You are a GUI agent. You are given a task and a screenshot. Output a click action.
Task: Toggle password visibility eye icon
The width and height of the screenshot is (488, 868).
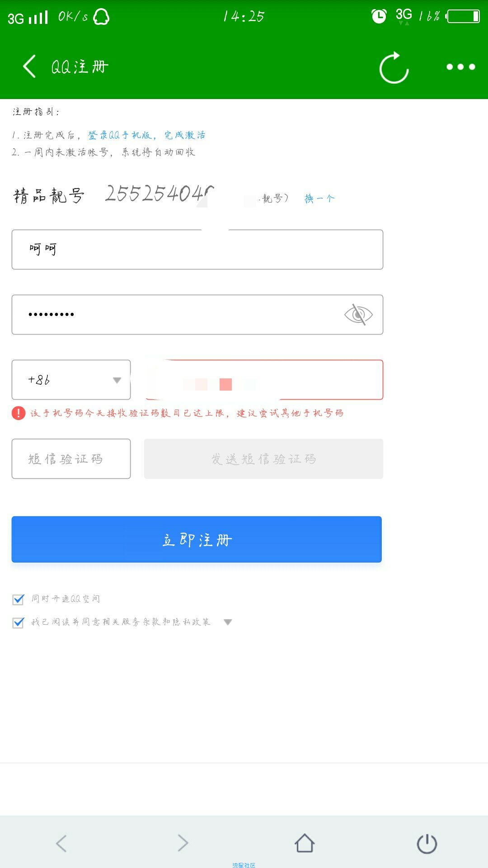358,315
